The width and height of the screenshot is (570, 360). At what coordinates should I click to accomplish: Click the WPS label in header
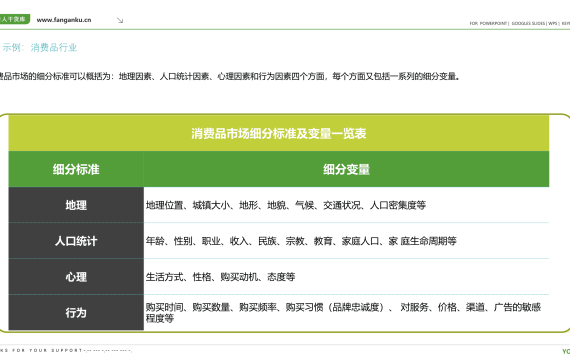(x=553, y=23)
